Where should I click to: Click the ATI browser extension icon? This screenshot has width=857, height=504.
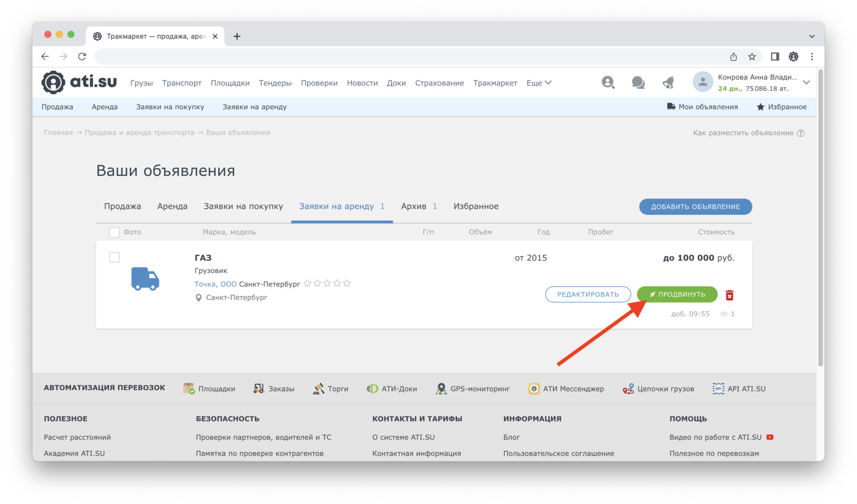(x=793, y=57)
